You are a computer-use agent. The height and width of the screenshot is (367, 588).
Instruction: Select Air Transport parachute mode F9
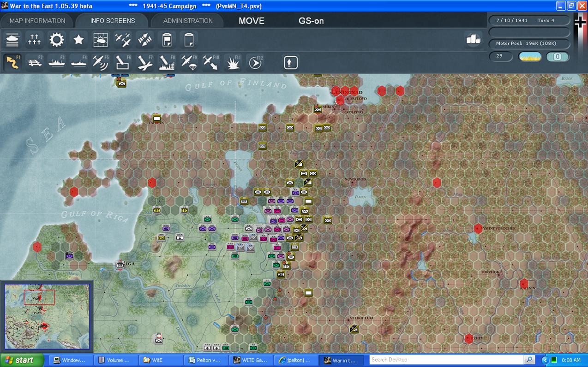[189, 62]
